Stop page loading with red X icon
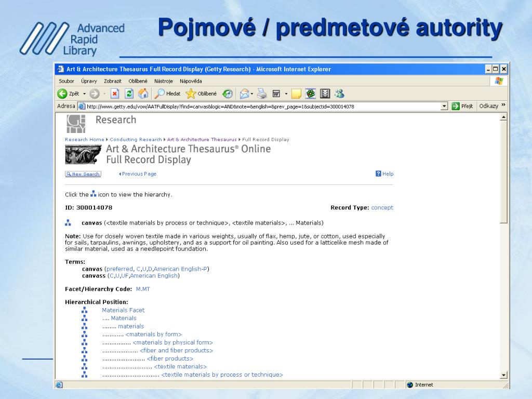Viewport: 532px width, 399px height. (x=115, y=94)
